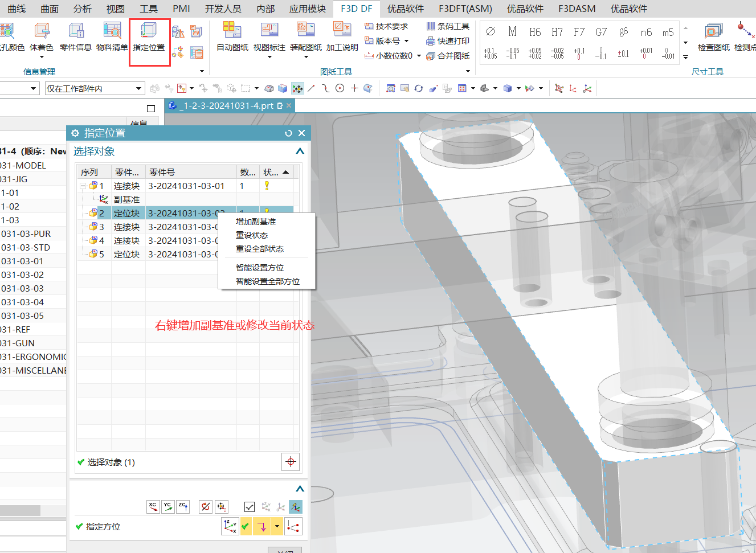This screenshot has height=553, width=756.
Task: Toggle the highlighted dynamic CSYS button
Action: point(295,506)
